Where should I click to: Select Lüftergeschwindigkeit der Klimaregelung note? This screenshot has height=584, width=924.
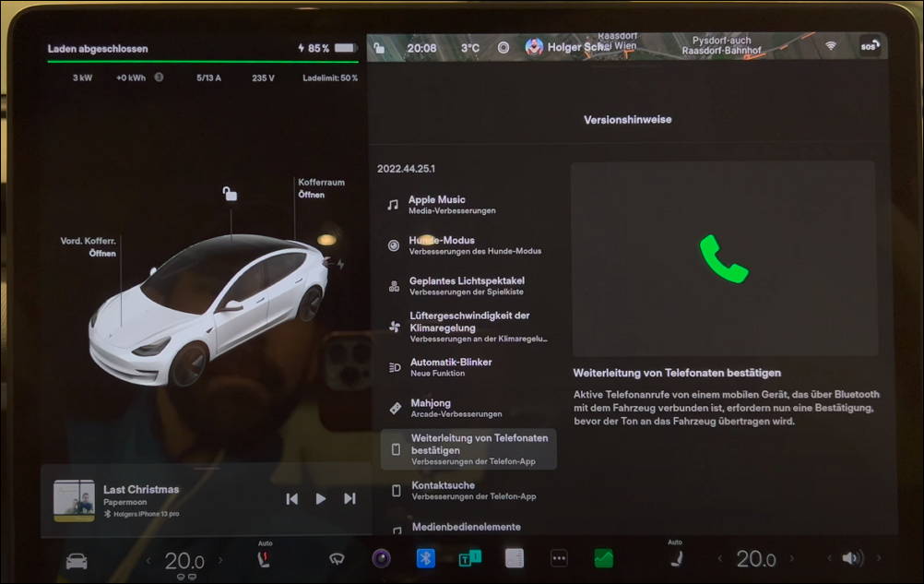click(x=468, y=328)
